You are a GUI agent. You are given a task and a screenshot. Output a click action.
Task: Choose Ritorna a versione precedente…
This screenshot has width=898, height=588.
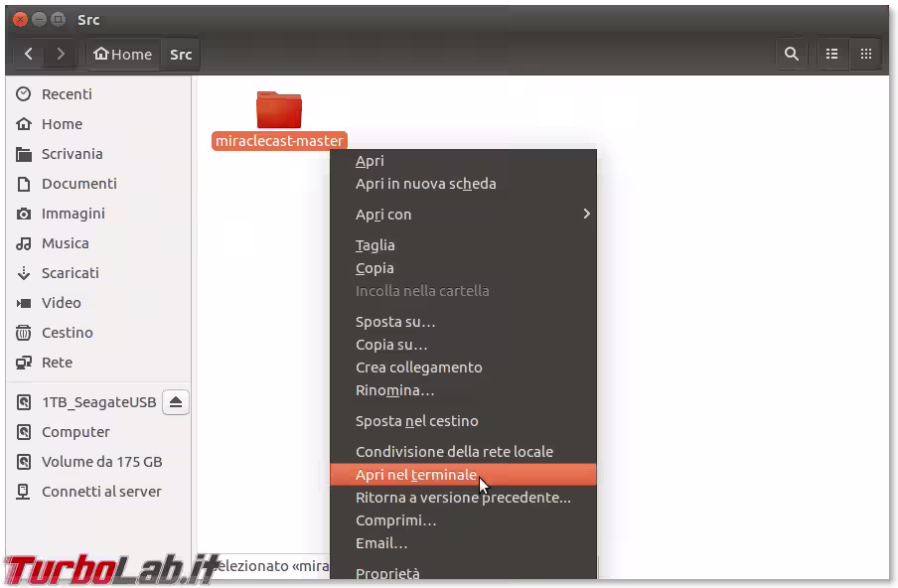tap(463, 498)
